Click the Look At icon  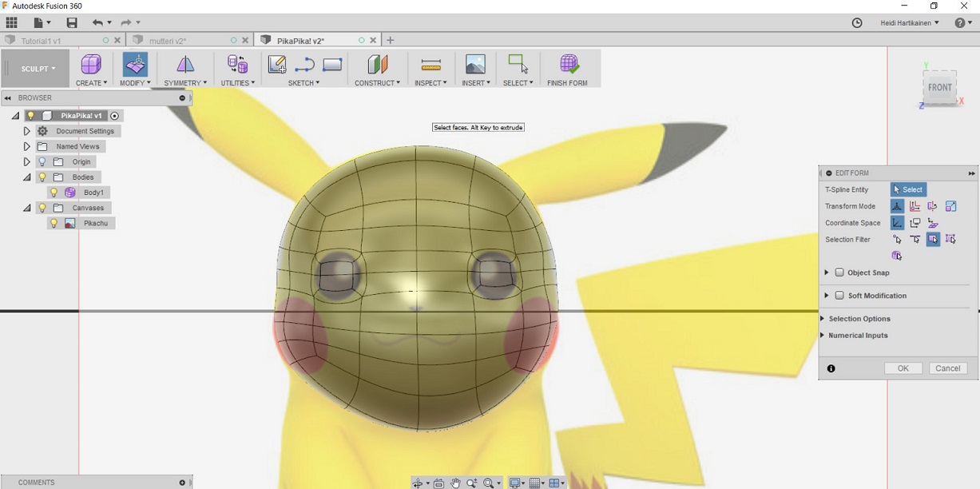(x=438, y=483)
